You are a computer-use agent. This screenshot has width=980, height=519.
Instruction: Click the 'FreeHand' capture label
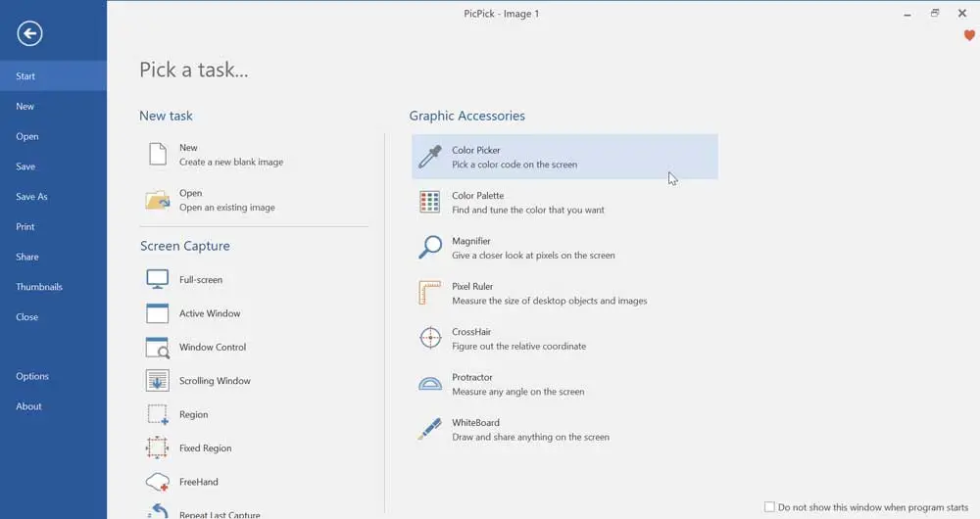tap(199, 482)
